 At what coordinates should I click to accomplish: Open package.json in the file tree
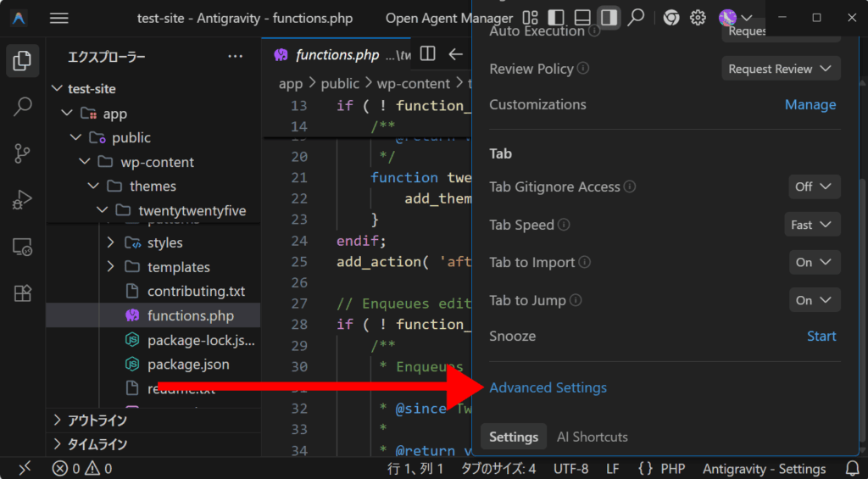[x=188, y=364]
